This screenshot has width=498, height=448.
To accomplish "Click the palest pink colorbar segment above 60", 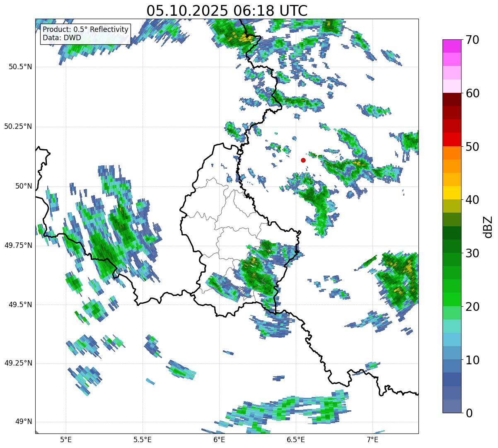I will [x=452, y=86].
